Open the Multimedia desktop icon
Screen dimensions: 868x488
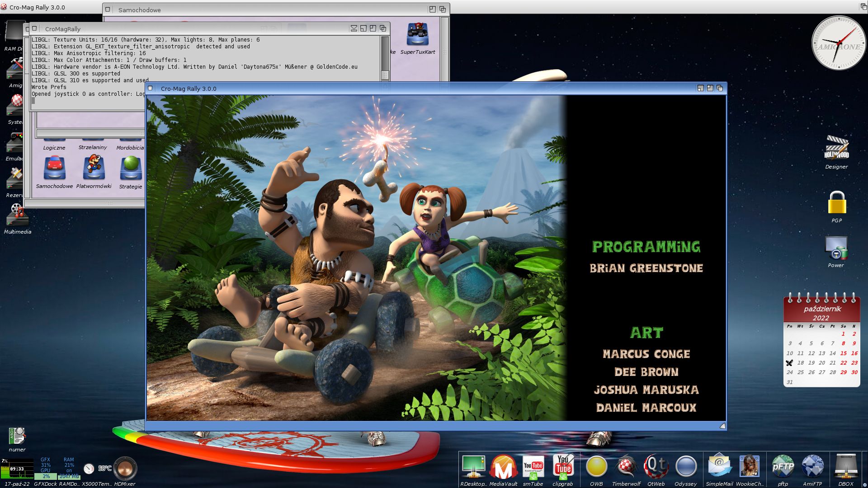coord(17,215)
